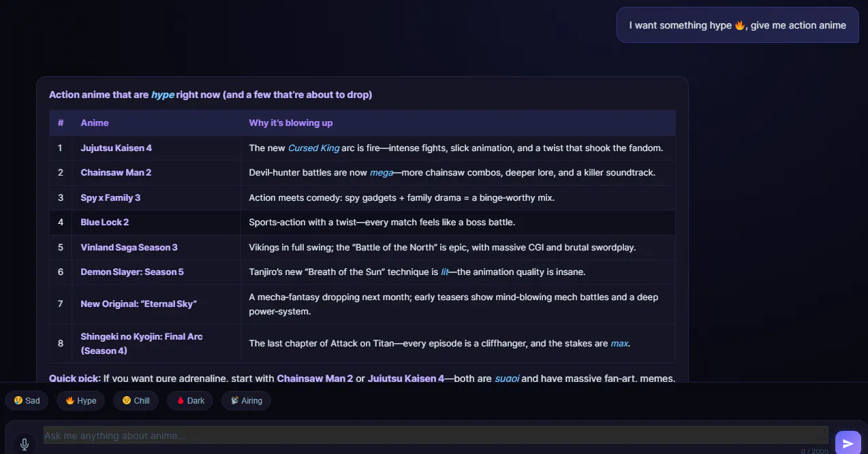Click the "Spy x Family 3" table cell
The image size is (868, 454).
point(156,197)
